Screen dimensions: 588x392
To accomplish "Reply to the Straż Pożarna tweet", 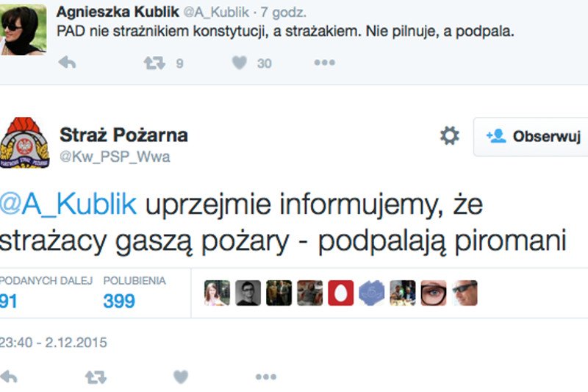I will (x=9, y=377).
